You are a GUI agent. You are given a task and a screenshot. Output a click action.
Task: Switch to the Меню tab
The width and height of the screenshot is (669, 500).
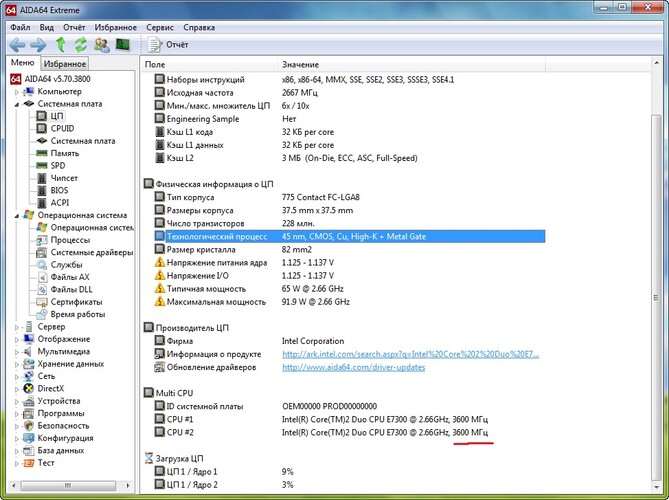[x=23, y=62]
